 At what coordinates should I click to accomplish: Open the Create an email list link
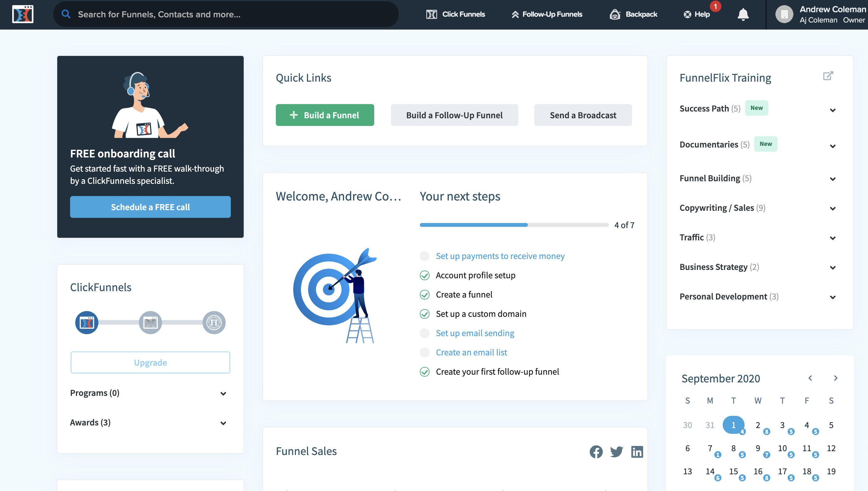pos(471,353)
